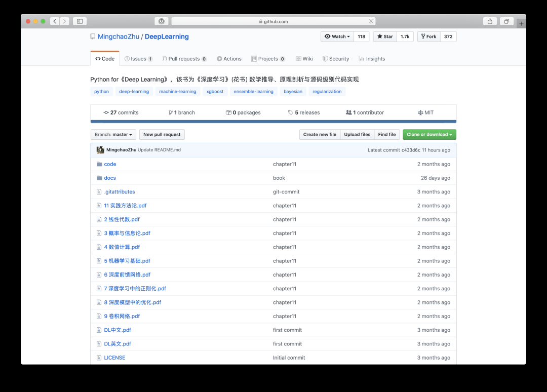Viewport: 547px width, 392px height.
Task: Select the ensemble-learning topic tag
Action: pyautogui.click(x=254, y=91)
